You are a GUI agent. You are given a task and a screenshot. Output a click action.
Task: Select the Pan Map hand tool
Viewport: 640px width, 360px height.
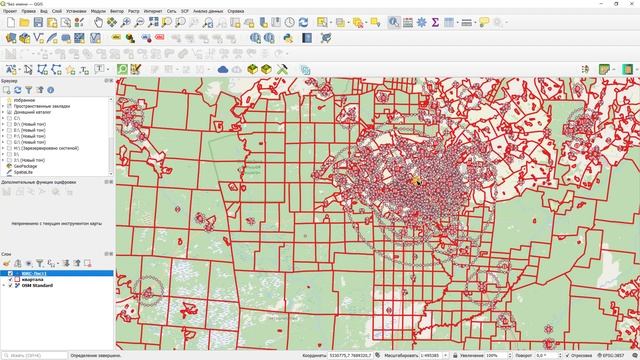[98, 22]
